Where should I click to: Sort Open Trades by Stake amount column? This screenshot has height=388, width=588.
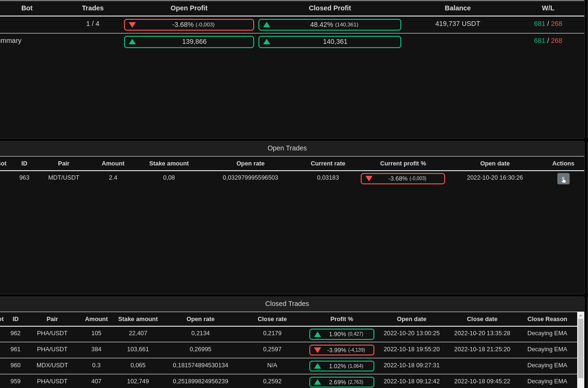[x=169, y=164]
